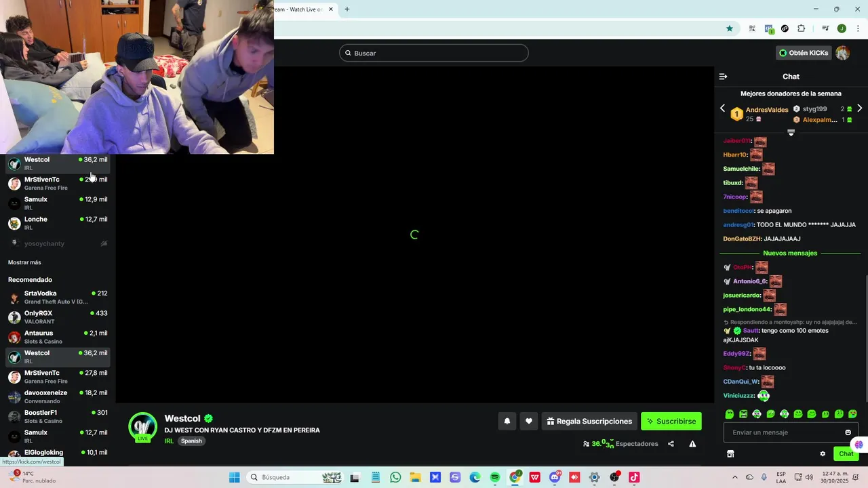Click the Espectadores viewer count
Viewport: 868px width, 488px height.
point(620,444)
